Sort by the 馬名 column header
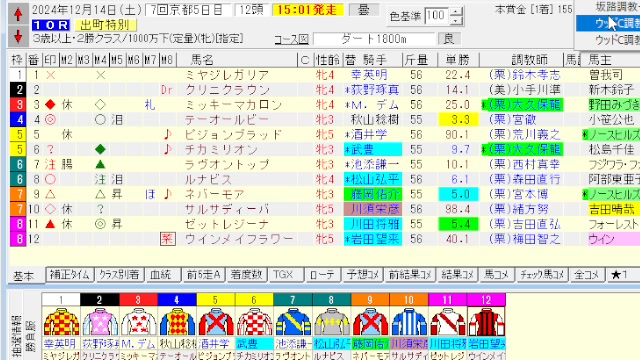The width and height of the screenshot is (640, 360). point(238,60)
